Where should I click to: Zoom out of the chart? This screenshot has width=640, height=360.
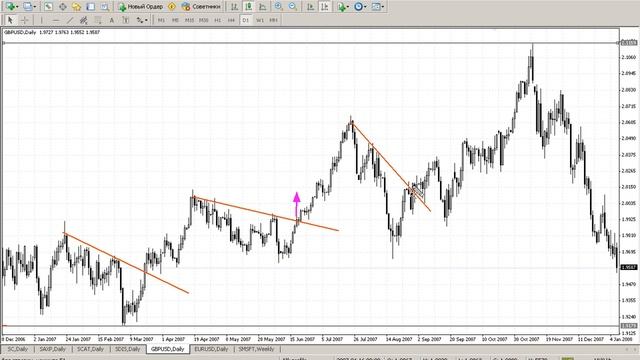point(293,7)
